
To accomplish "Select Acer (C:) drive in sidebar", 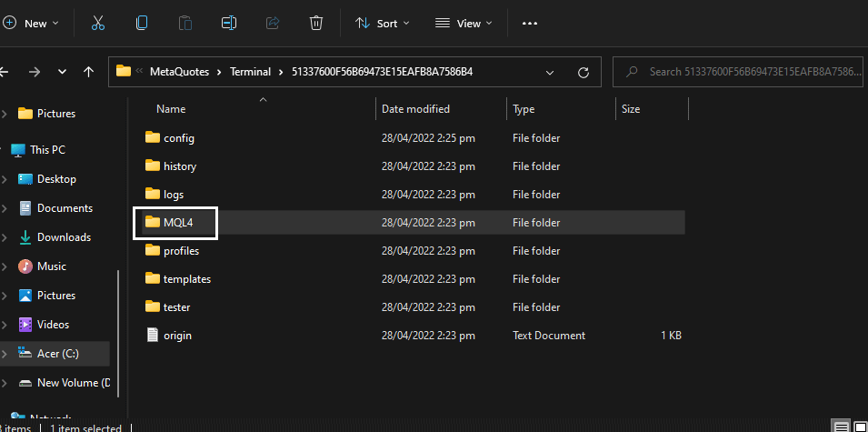I will click(57, 354).
